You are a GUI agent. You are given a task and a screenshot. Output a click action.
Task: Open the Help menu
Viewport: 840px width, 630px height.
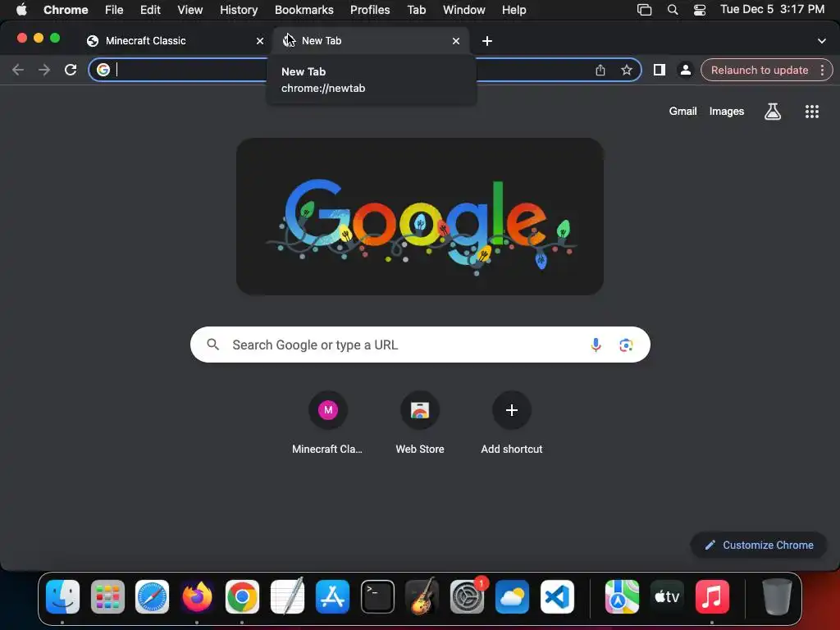514,10
